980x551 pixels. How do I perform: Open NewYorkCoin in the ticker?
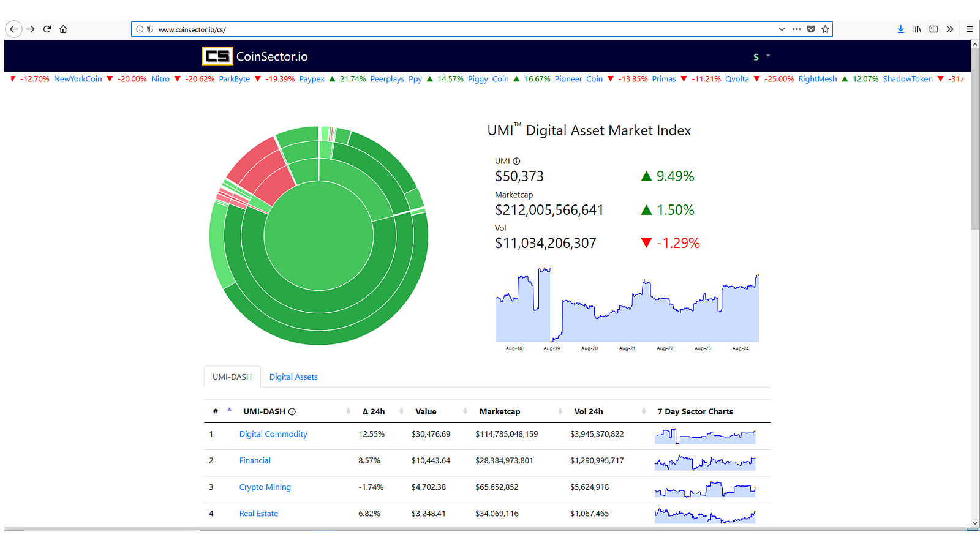[x=78, y=79]
